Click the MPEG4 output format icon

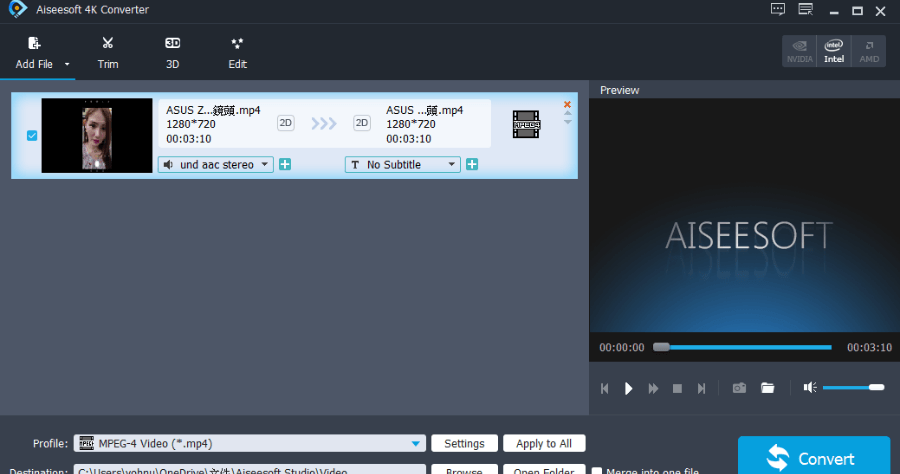[526, 124]
